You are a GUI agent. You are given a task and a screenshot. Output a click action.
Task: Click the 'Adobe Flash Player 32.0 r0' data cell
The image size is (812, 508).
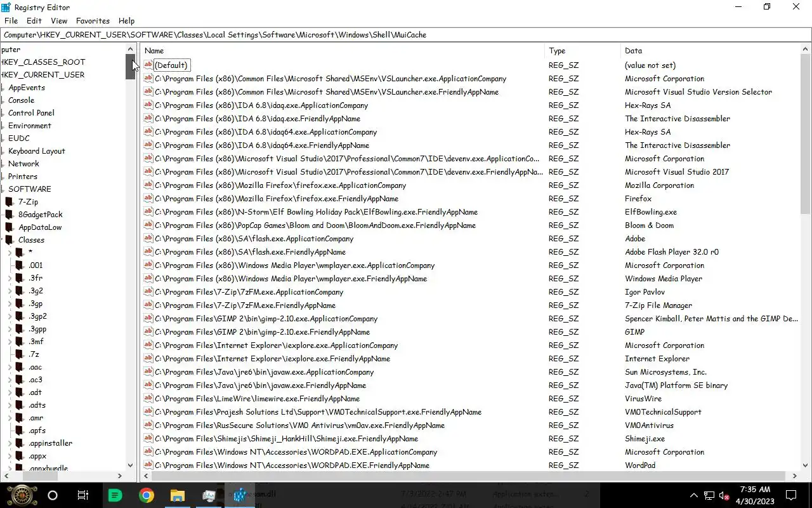coord(672,251)
